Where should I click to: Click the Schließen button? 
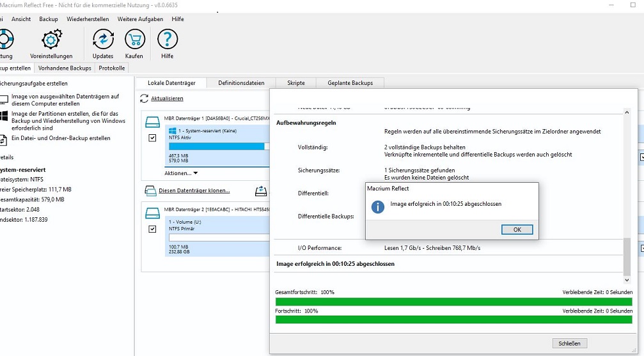[x=569, y=343]
